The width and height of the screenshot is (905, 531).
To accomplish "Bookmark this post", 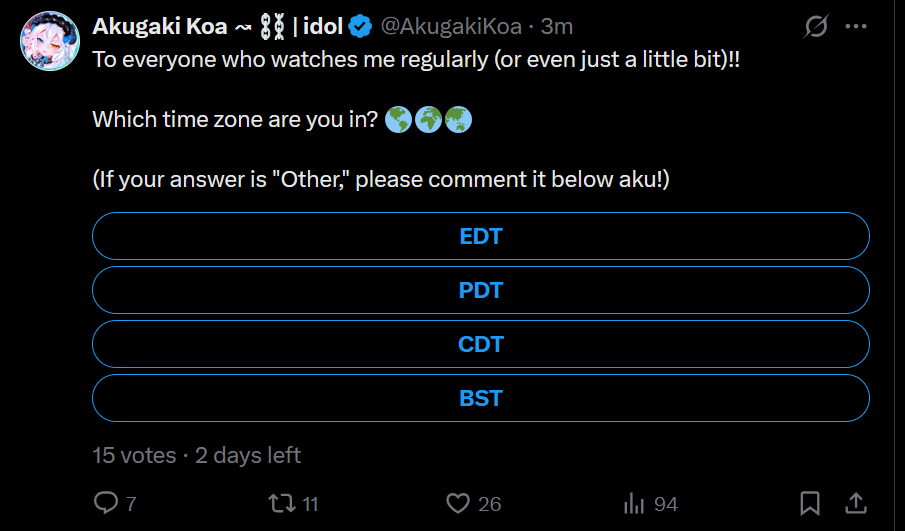I will (811, 503).
